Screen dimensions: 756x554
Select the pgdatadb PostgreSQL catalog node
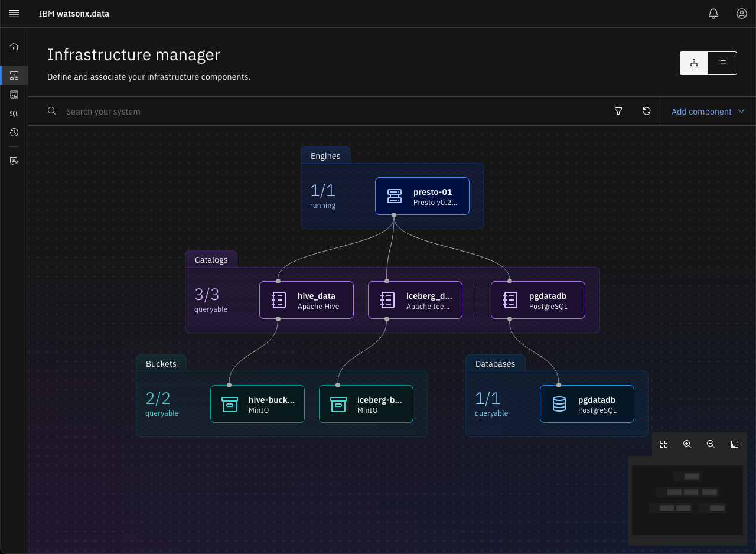click(x=538, y=300)
